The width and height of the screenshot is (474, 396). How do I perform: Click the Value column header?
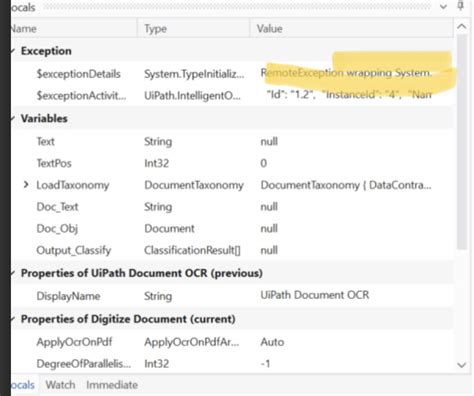(x=352, y=29)
